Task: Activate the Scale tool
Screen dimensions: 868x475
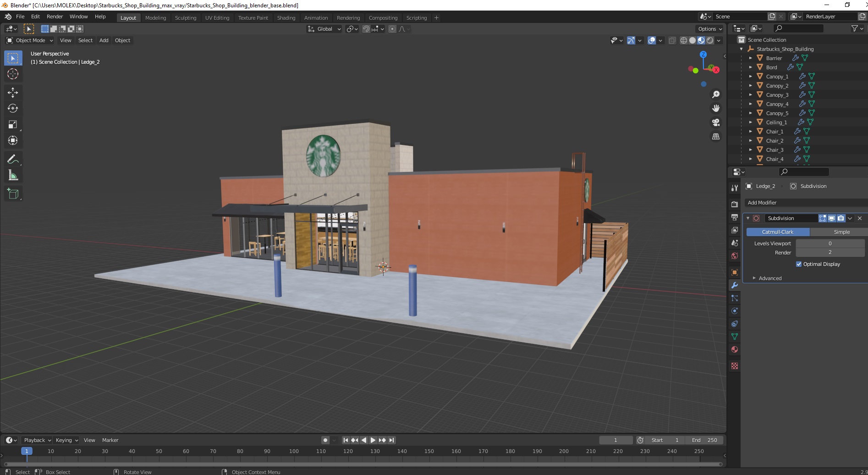Action: pos(13,125)
